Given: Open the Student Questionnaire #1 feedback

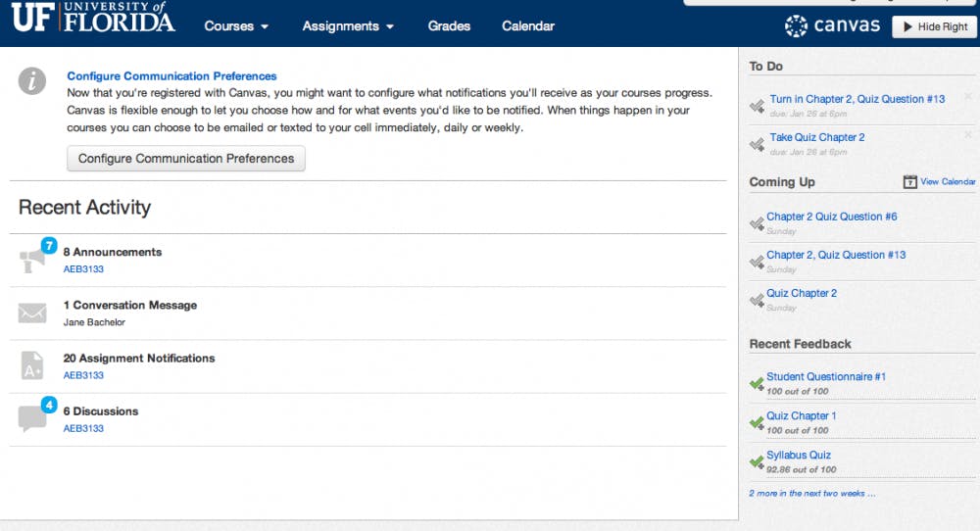Looking at the screenshot, I should [826, 376].
